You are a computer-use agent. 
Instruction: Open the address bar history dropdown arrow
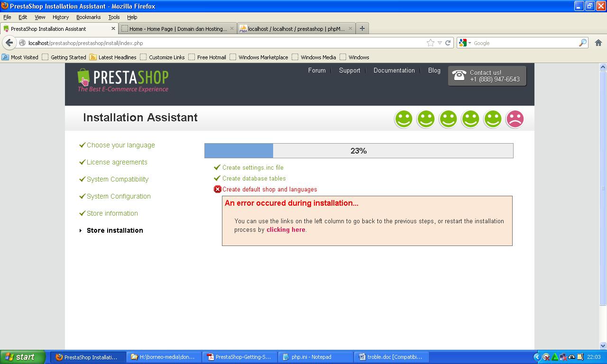tap(440, 43)
